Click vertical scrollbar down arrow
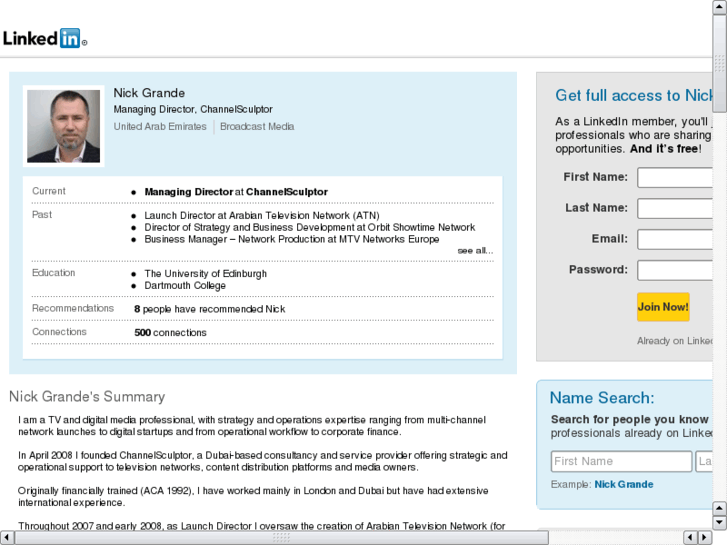The width and height of the screenshot is (727, 545). (x=719, y=522)
